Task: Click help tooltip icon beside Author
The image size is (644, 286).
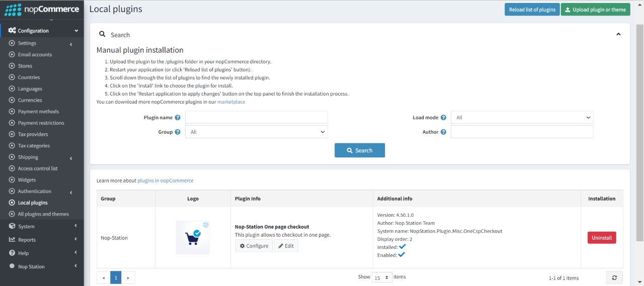Action: [x=443, y=132]
